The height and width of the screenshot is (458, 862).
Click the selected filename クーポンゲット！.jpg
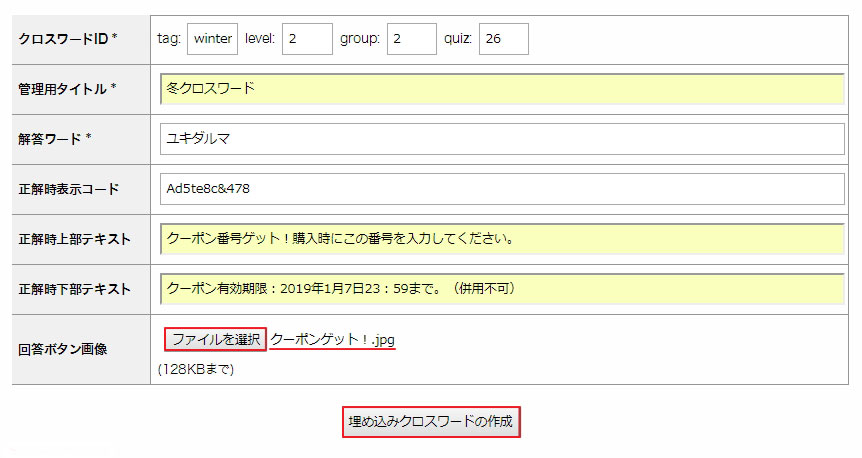332,340
